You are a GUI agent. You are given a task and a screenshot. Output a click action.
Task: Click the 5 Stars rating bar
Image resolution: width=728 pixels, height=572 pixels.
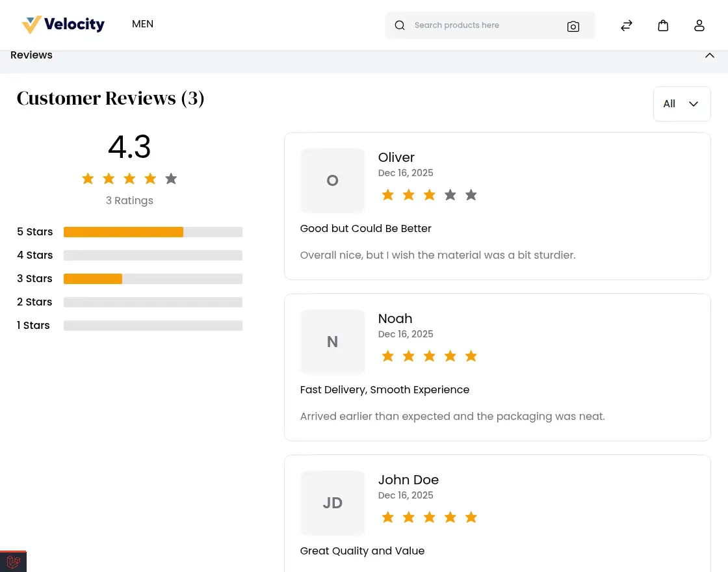[x=153, y=232]
